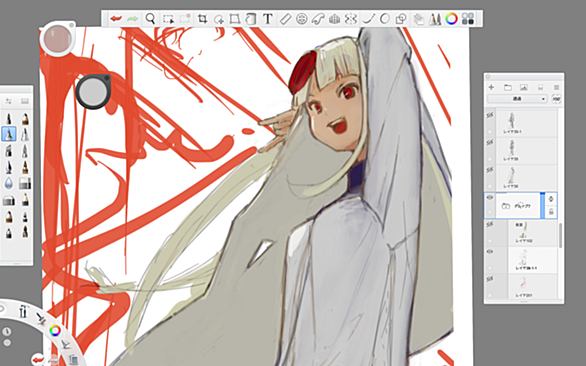The width and height of the screenshot is (586, 366).
Task: Open the lagoon brush icon
Action: click(x=41, y=319)
